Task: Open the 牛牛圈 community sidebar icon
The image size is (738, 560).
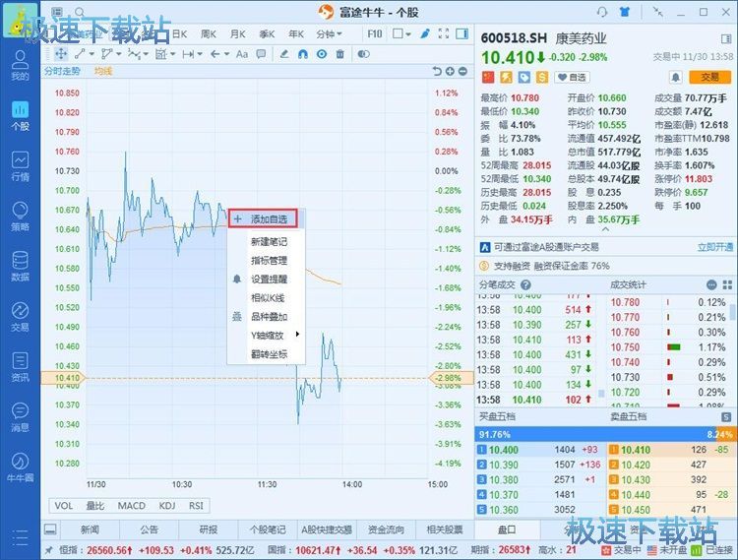Action: 20,467
